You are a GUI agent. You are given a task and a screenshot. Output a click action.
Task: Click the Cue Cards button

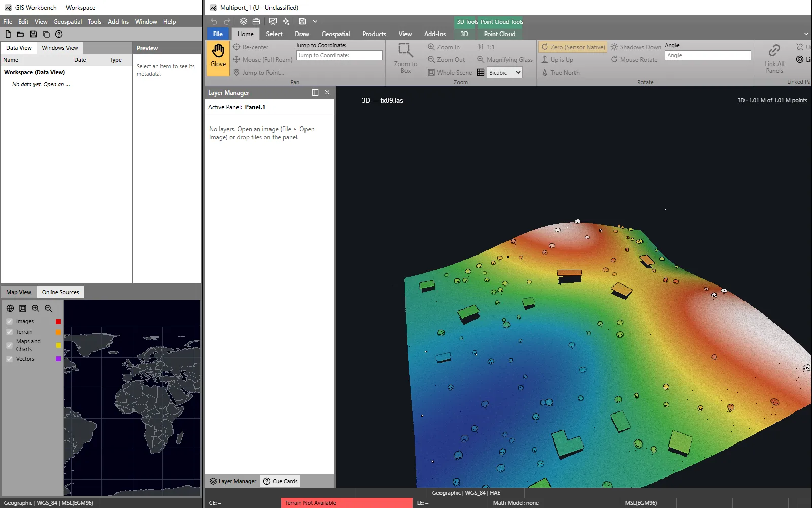(281, 481)
